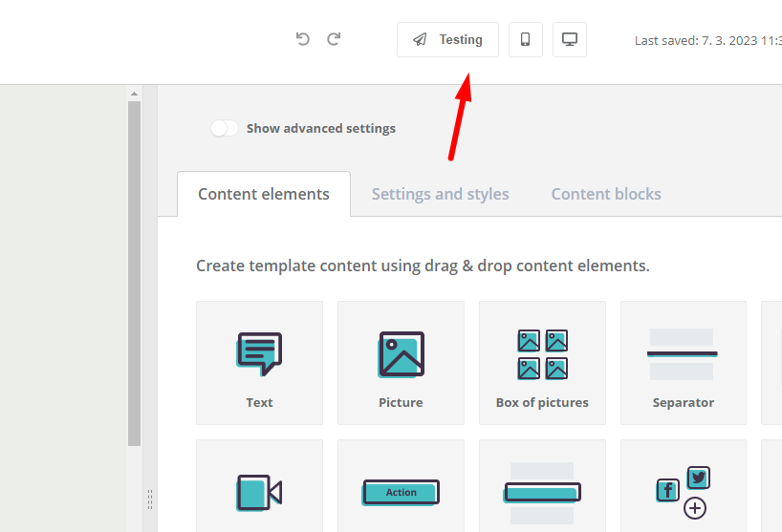The width and height of the screenshot is (782, 532).
Task: Open the Content blocks tab
Action: [x=606, y=194]
